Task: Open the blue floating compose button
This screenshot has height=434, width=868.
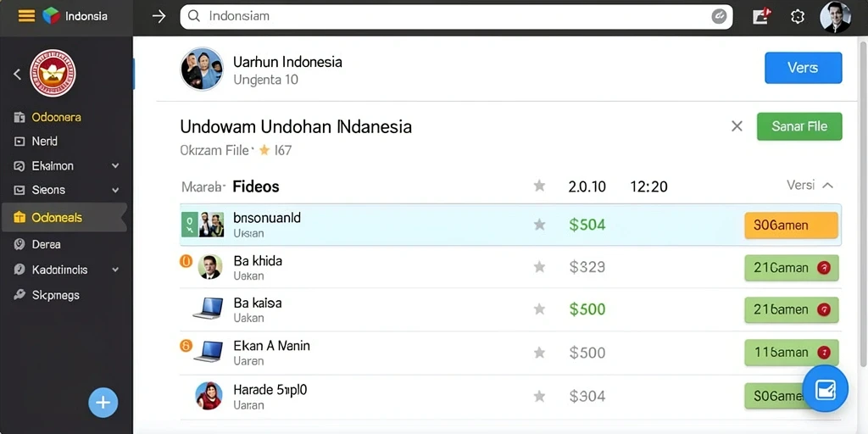Action: [825, 388]
